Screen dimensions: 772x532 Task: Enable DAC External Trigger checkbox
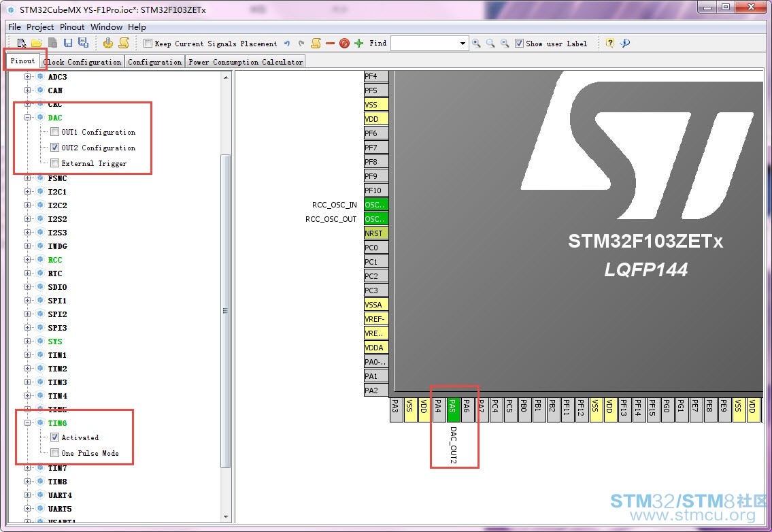tap(54, 163)
